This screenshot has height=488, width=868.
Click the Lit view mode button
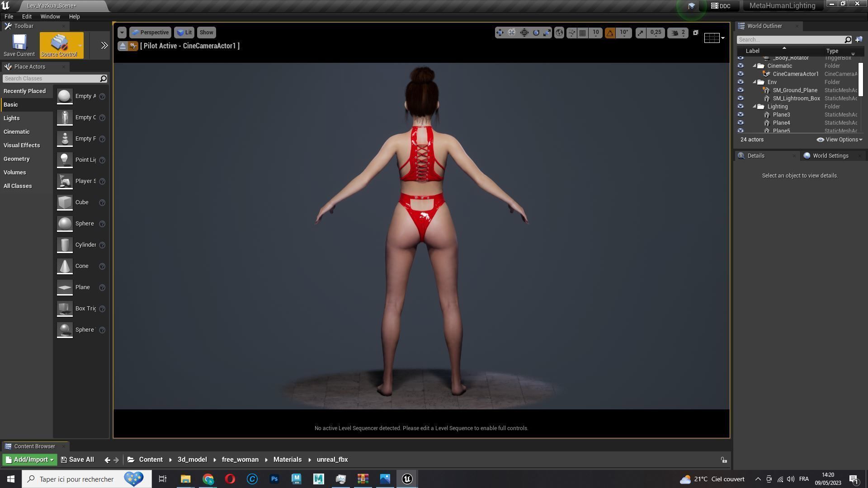click(184, 33)
